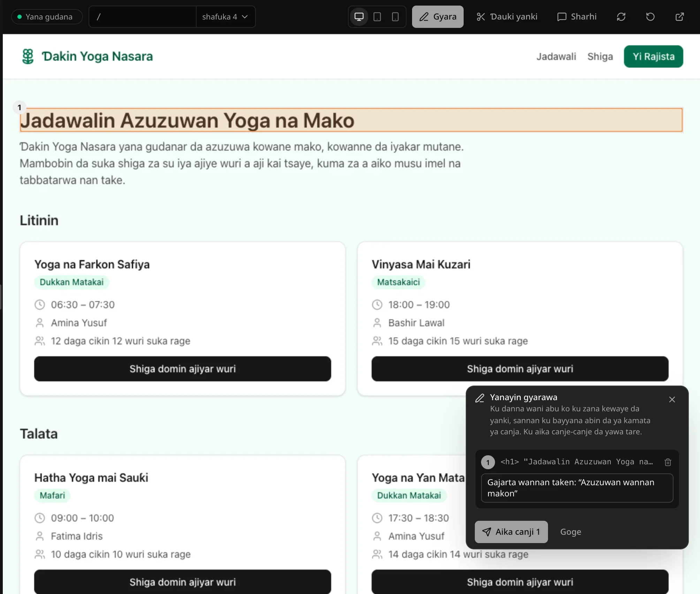Click the Vinyasa Mai Kuzari card title
700x594 pixels.
(x=421, y=264)
